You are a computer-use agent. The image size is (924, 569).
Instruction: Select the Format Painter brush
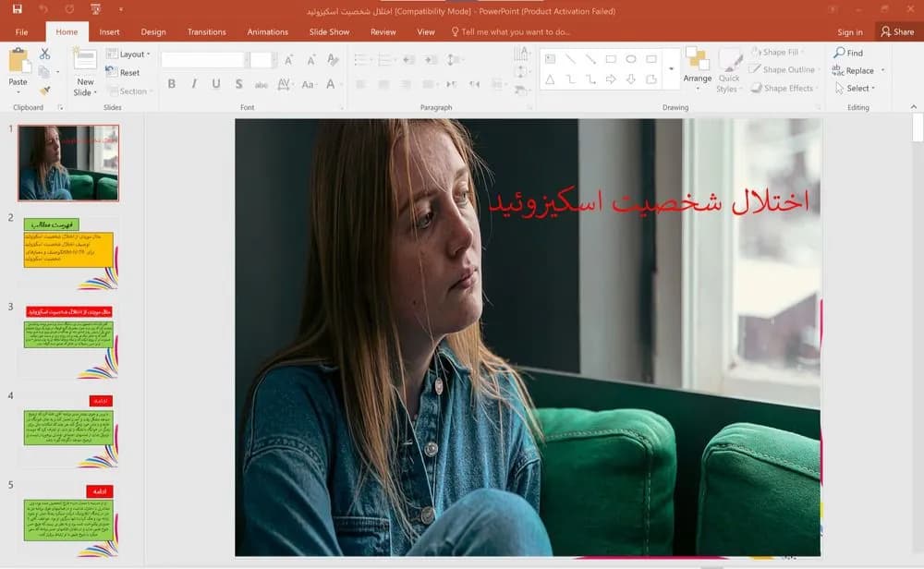click(44, 91)
